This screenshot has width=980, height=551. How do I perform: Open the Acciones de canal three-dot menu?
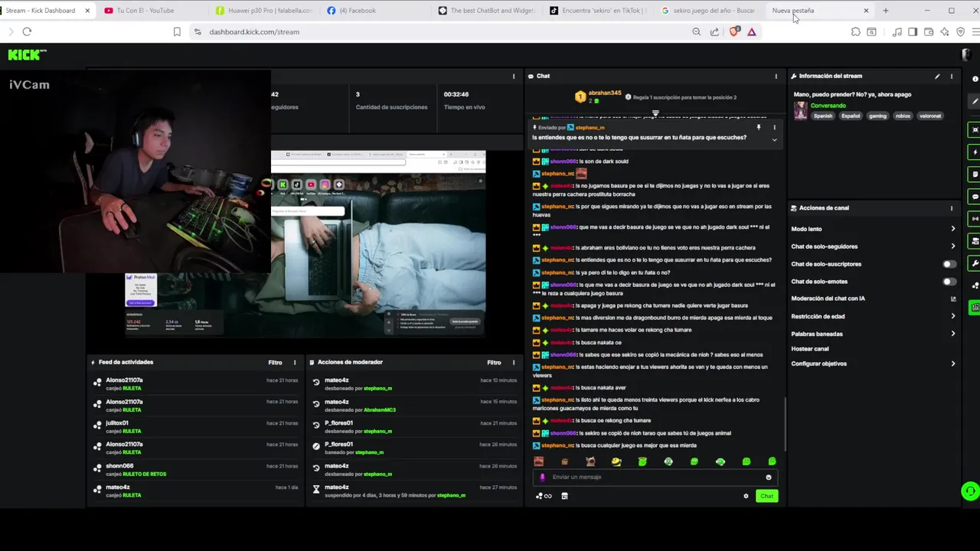coord(952,208)
